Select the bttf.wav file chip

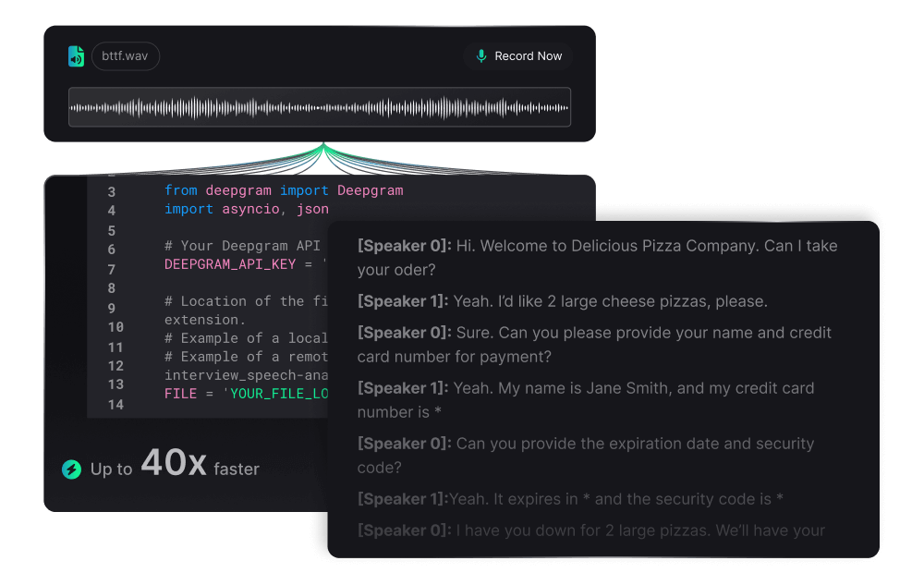pyautogui.click(x=125, y=56)
